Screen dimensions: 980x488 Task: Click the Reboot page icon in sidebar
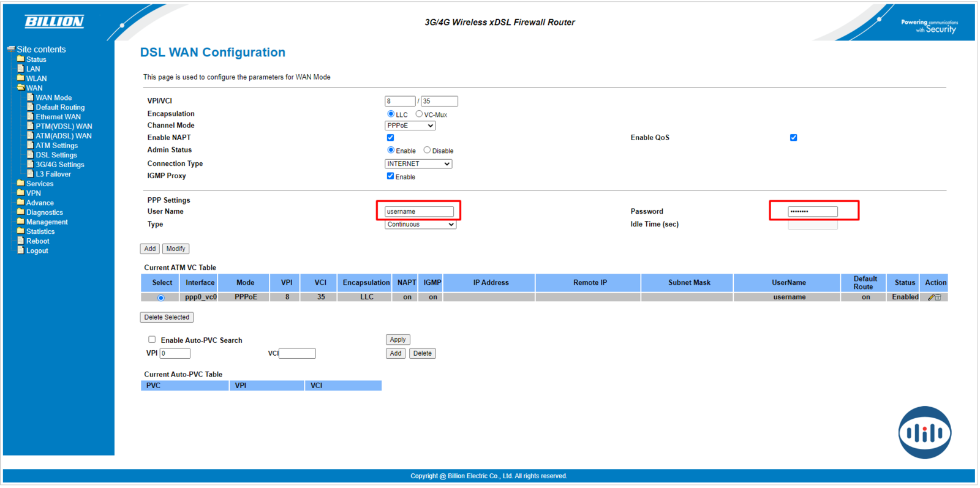(x=20, y=241)
